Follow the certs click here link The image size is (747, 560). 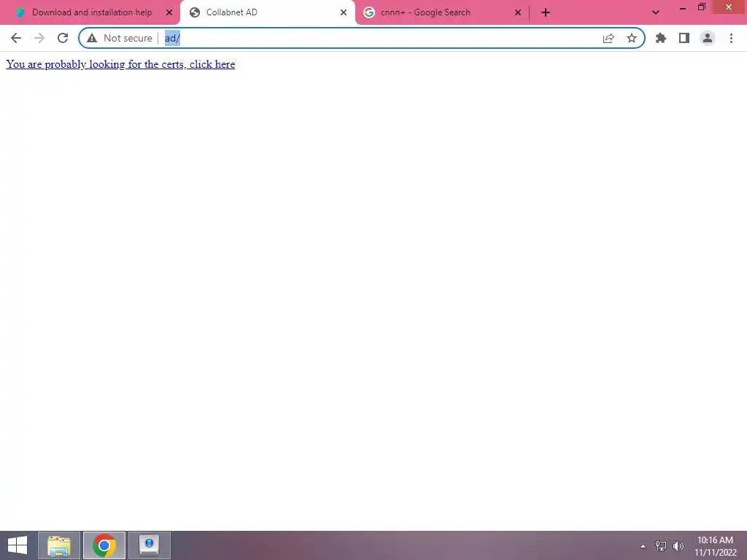[120, 64]
